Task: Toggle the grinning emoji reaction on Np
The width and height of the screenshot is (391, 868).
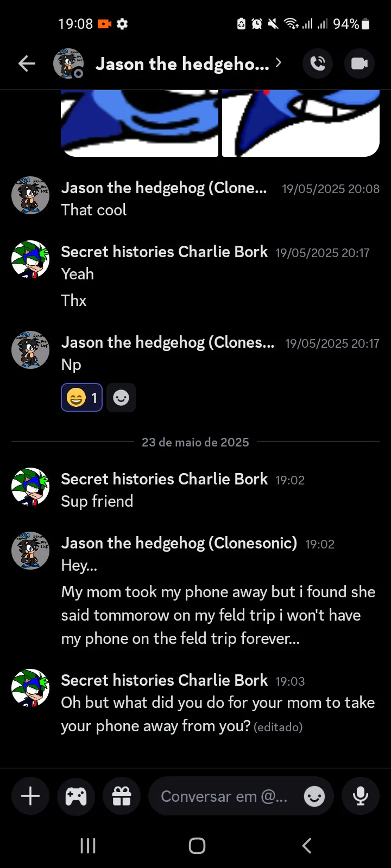Action: pos(81,398)
